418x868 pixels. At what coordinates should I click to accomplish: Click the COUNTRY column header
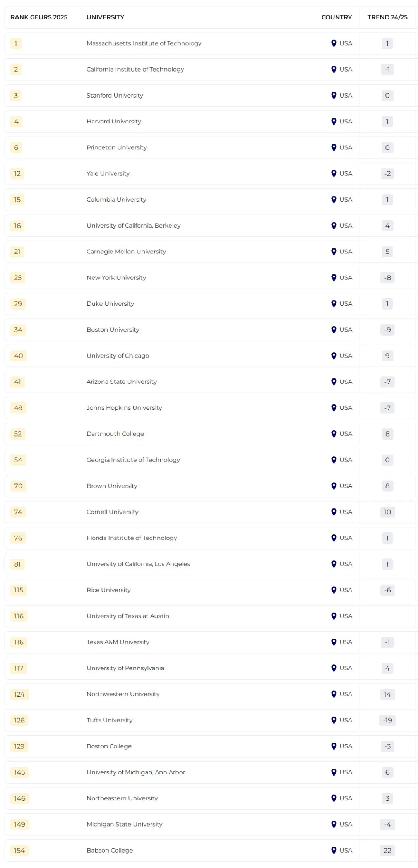(x=336, y=17)
